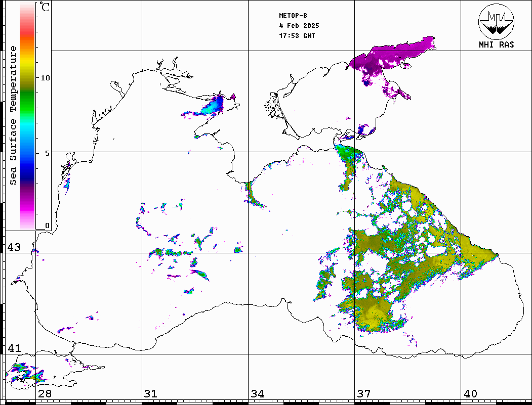Click the 5 value on temperature scale
The width and height of the screenshot is (532, 405).
tap(47, 153)
